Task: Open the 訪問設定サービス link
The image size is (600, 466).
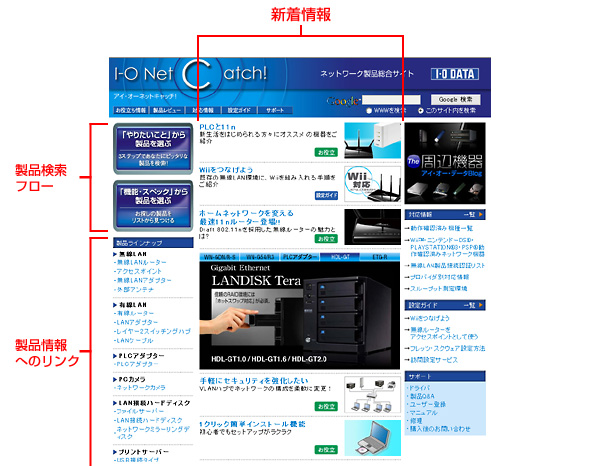Action: (x=434, y=360)
